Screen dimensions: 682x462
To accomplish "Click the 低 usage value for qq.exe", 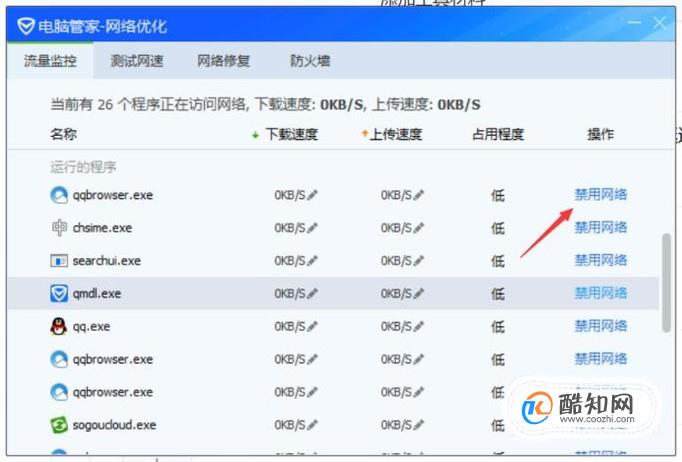I will click(x=498, y=327).
